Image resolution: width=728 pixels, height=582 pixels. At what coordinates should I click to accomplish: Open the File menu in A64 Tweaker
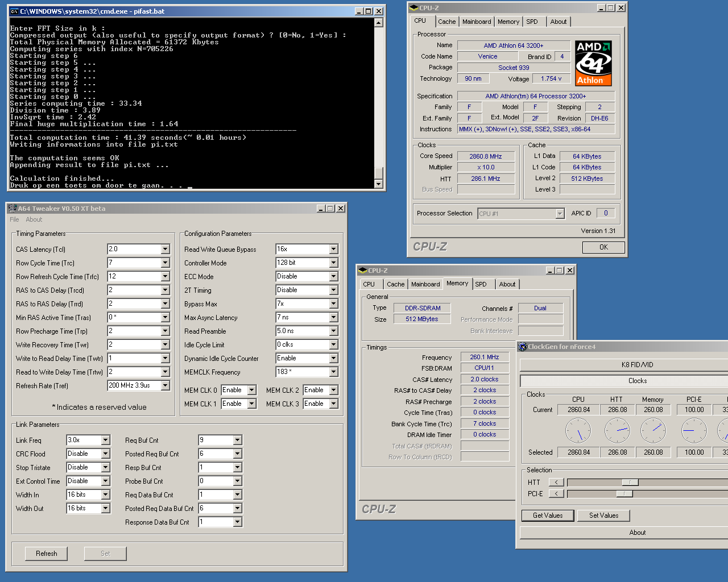click(14, 219)
